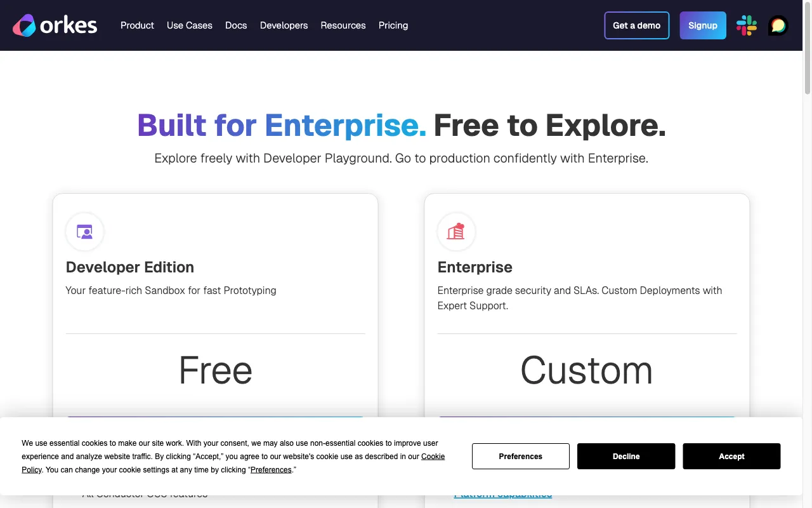Open the Developers menu
Screen dimensions: 812x508
tap(284, 25)
